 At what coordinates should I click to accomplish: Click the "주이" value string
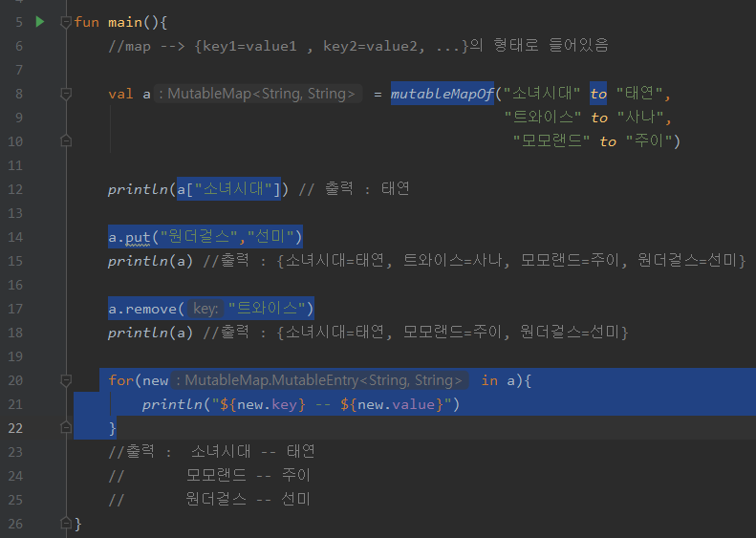pyautogui.click(x=649, y=140)
